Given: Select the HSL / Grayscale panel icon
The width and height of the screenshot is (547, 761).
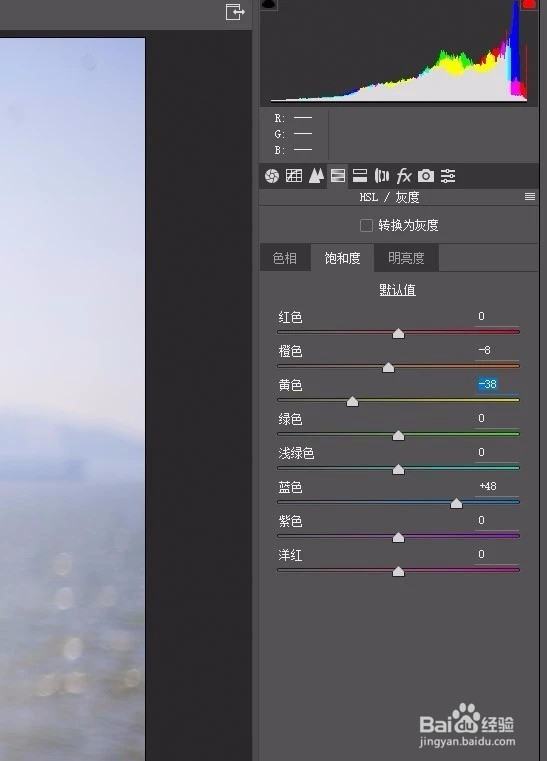Looking at the screenshot, I should pos(338,175).
